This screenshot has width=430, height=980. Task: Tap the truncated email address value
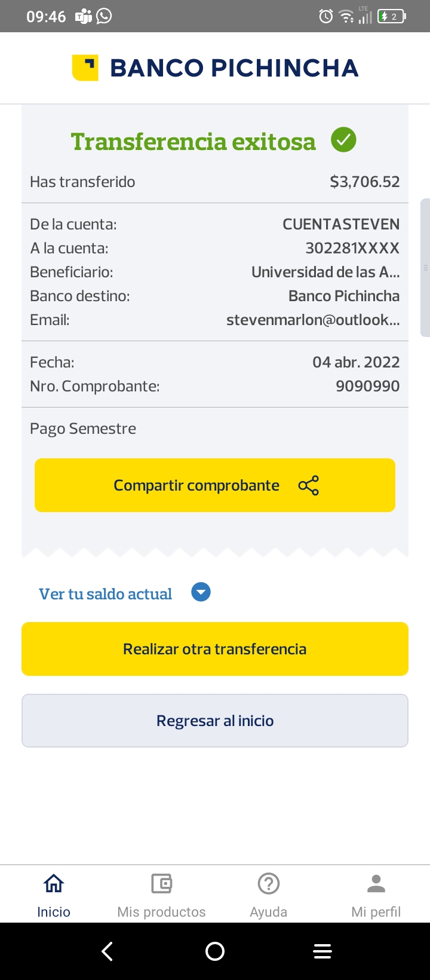pos(313,320)
